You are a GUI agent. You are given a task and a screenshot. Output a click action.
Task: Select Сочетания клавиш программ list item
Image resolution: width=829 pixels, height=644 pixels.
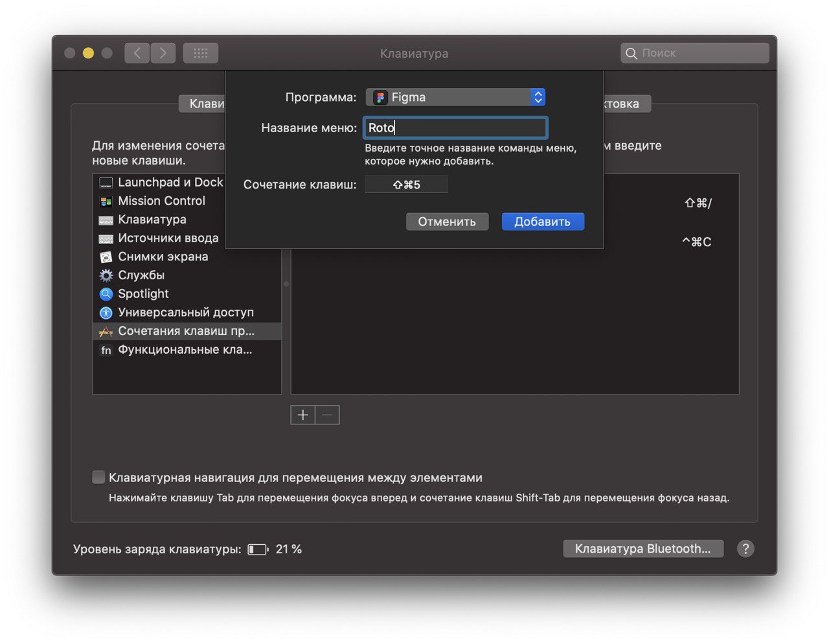point(186,331)
